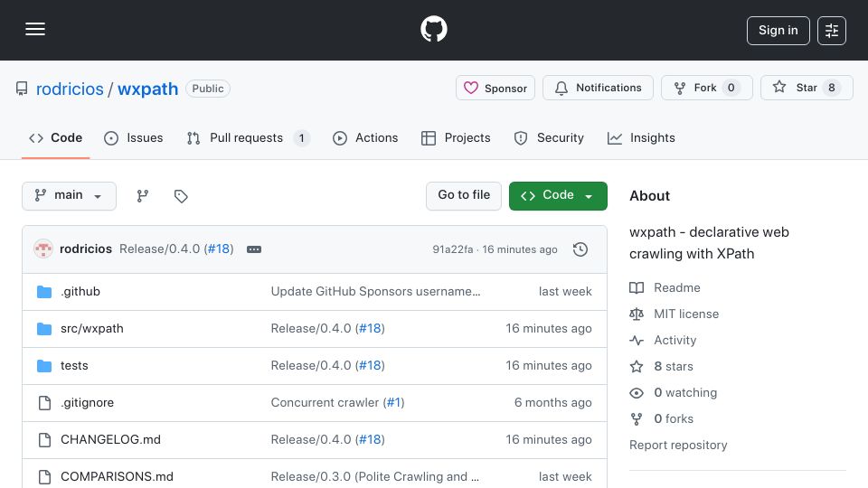Click Report repository link
Viewport: 868px width, 488px height.
point(678,446)
